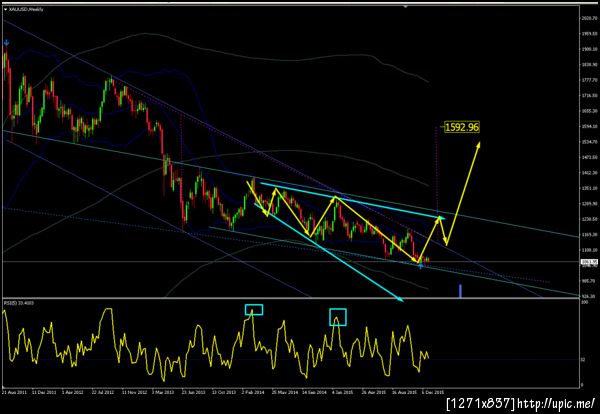The height and width of the screenshot is (414, 600).
Task: Click the 32 level on the RSI scale
Action: coord(583,360)
